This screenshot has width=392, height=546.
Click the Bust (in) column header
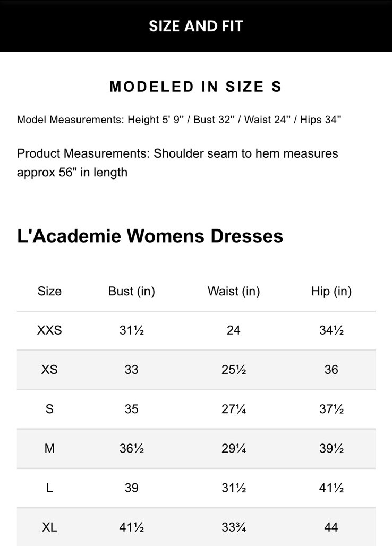[x=131, y=291]
